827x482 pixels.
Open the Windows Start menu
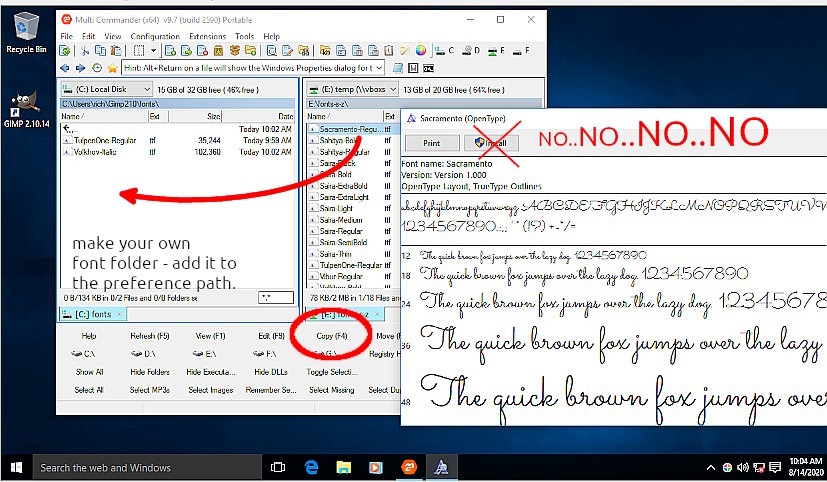(x=16, y=468)
